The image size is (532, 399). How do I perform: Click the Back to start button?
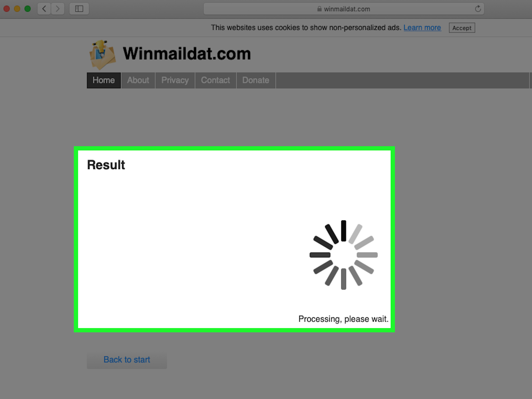[x=127, y=360]
